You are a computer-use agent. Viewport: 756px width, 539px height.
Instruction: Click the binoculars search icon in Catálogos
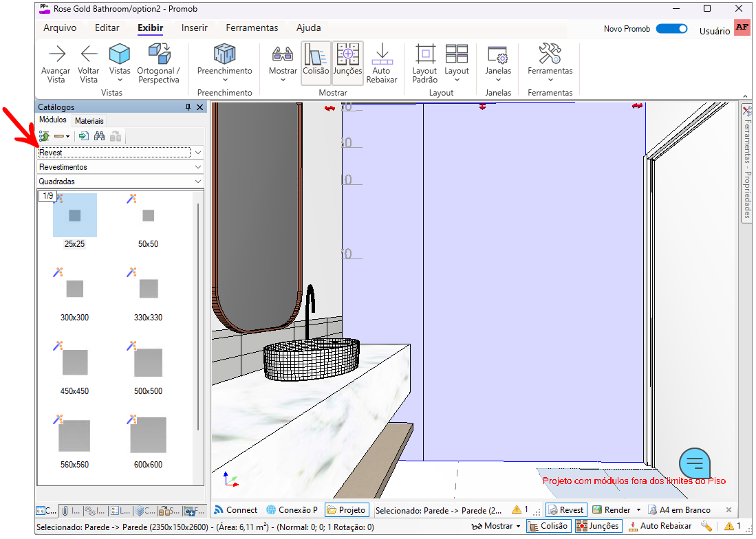[99, 136]
